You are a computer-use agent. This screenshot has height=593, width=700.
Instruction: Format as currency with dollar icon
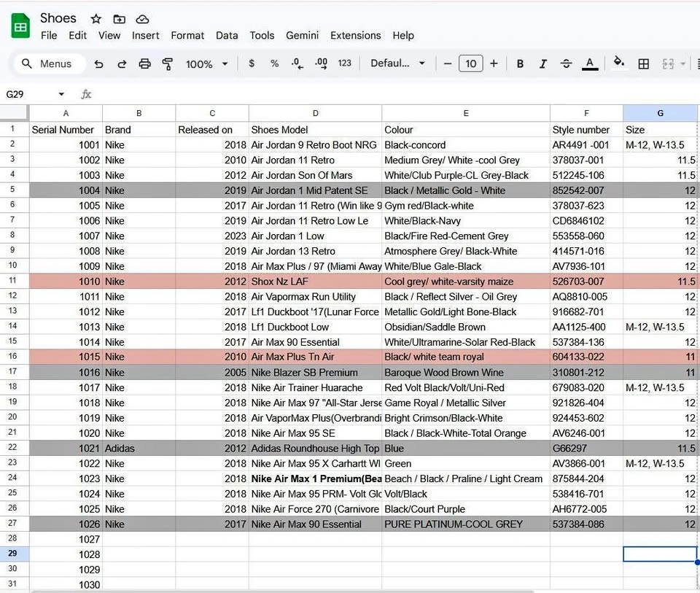coord(252,63)
